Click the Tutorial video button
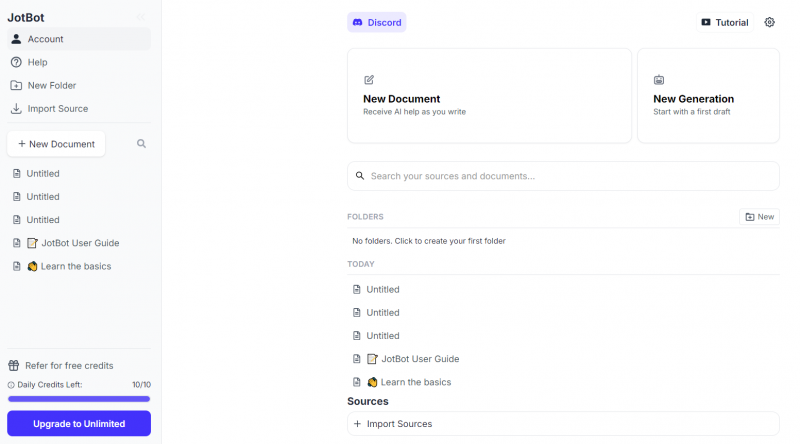The height and width of the screenshot is (444, 800). [724, 22]
